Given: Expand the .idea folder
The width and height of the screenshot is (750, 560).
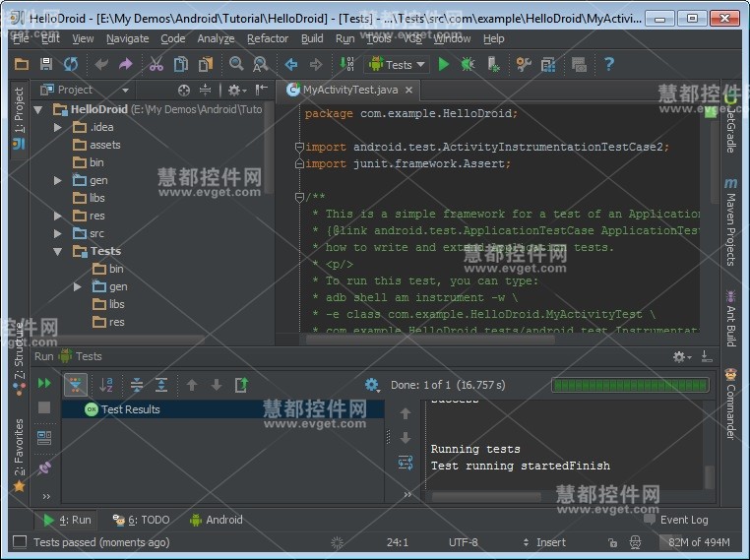Looking at the screenshot, I should (x=58, y=127).
